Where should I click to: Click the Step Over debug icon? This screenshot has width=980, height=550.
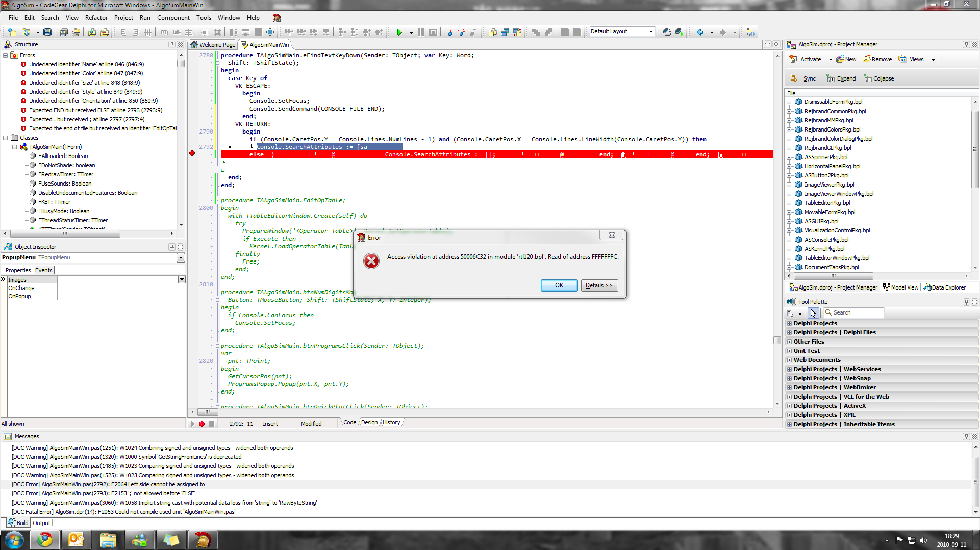(x=462, y=32)
